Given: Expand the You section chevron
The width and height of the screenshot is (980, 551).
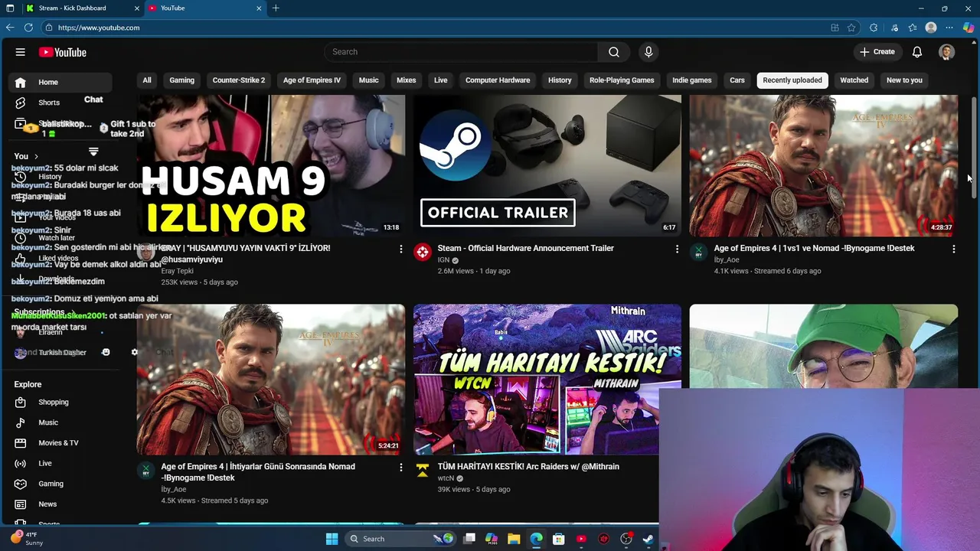Looking at the screenshot, I should pos(36,156).
